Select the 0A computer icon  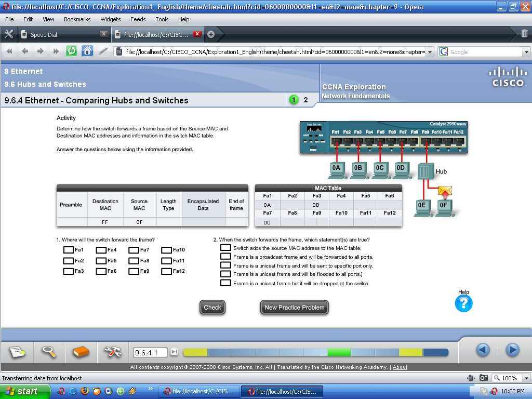337,170
